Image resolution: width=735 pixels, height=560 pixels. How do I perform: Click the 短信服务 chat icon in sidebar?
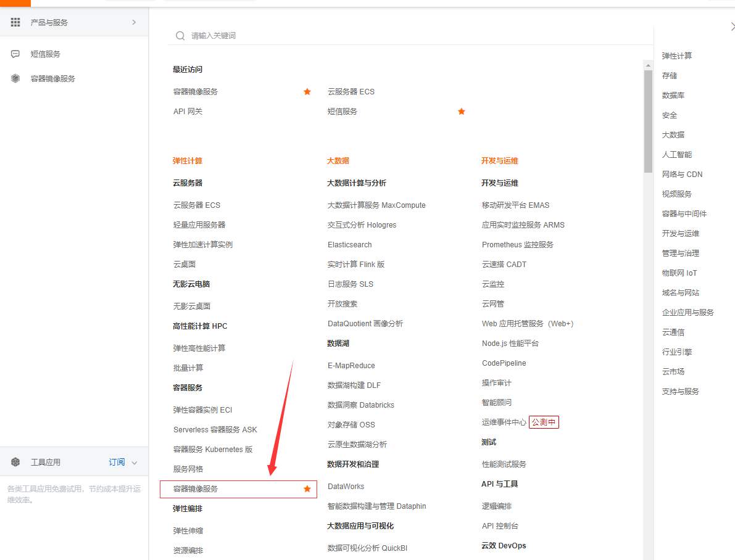coord(15,54)
